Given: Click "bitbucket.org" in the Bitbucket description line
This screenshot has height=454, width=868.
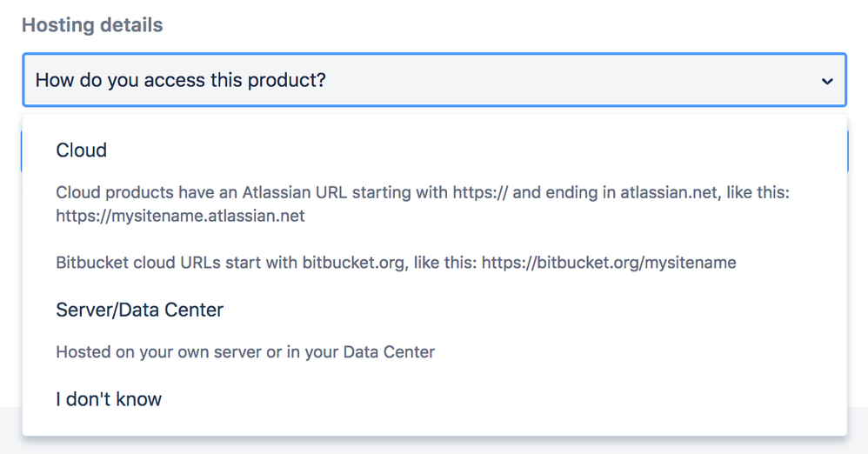Looking at the screenshot, I should tap(352, 263).
